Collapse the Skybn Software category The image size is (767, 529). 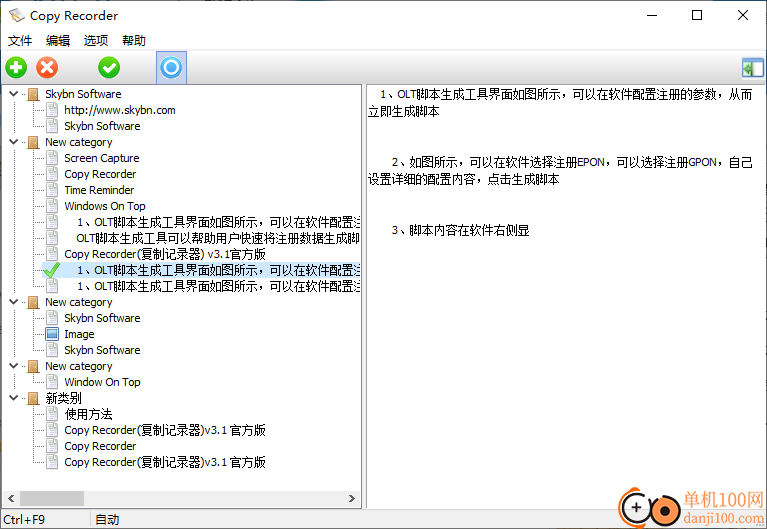(14, 94)
